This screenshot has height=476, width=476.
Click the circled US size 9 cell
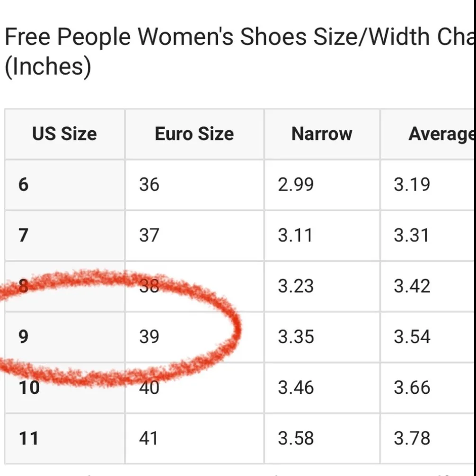click(x=24, y=337)
